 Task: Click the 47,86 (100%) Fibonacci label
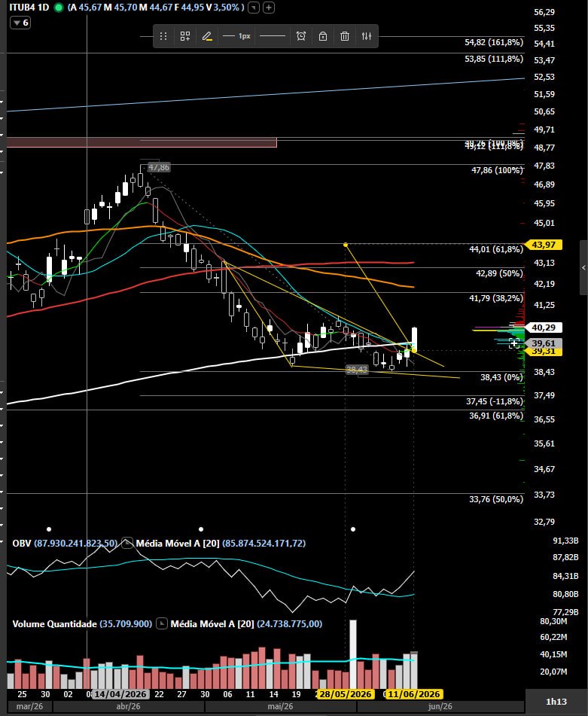(x=497, y=170)
